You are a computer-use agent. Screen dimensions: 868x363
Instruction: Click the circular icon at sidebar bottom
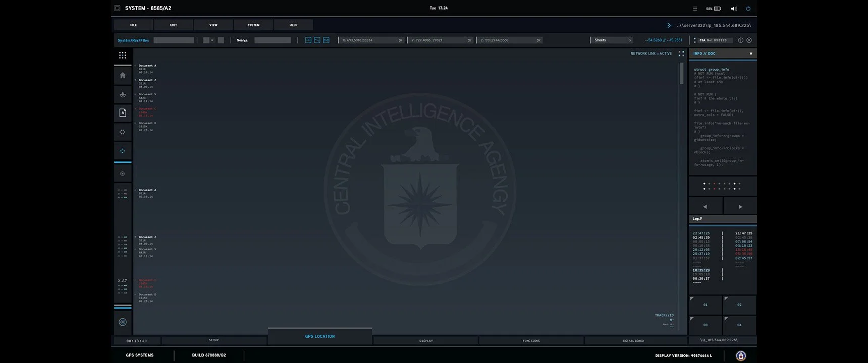click(x=123, y=322)
